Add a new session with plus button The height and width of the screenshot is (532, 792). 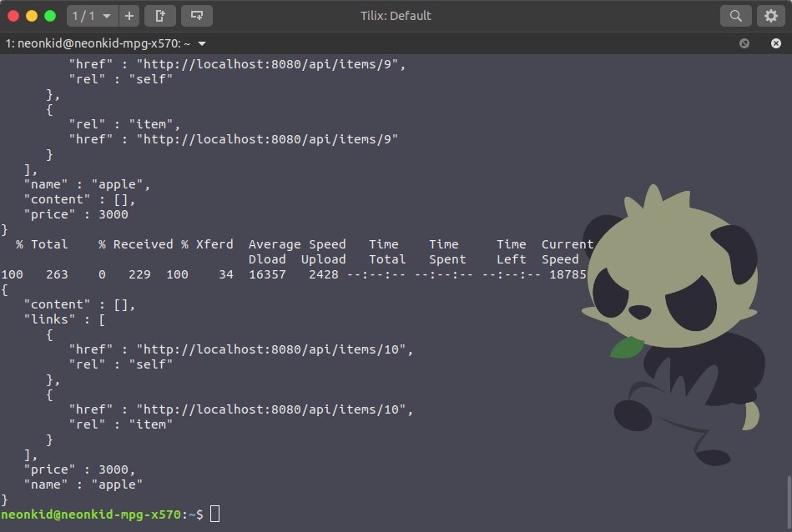click(129, 16)
